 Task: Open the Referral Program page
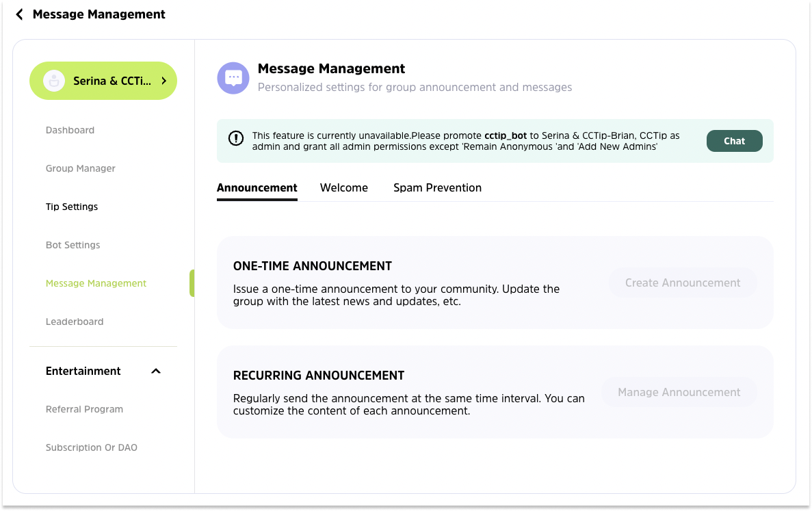click(x=84, y=409)
